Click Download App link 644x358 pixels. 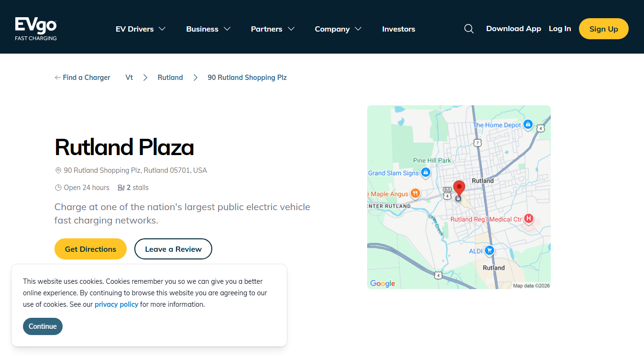tap(513, 29)
